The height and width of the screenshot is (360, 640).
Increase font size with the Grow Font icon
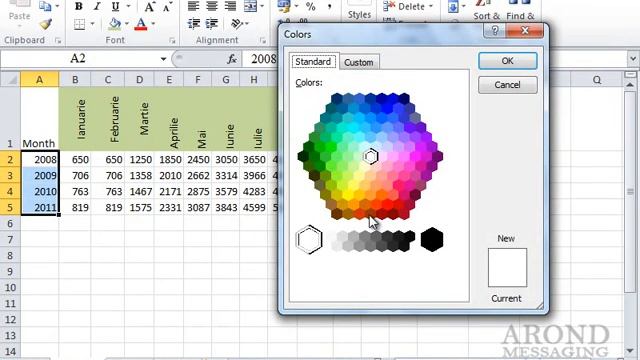[x=149, y=7]
